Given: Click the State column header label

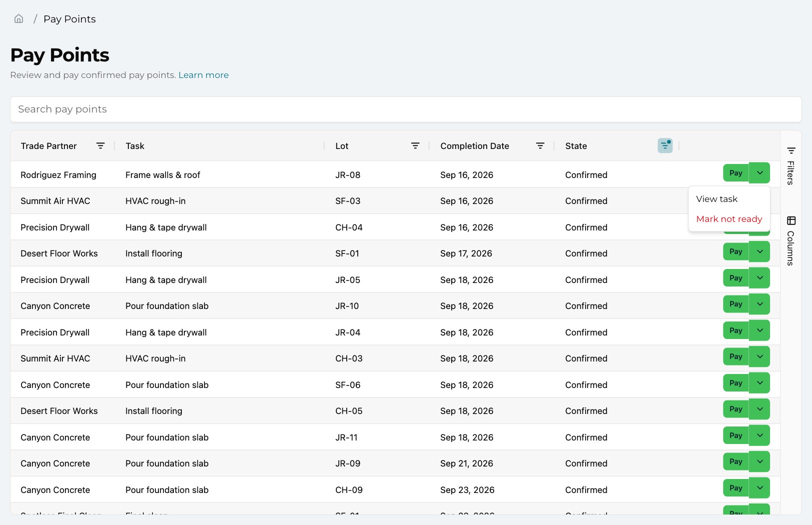Looking at the screenshot, I should (576, 146).
